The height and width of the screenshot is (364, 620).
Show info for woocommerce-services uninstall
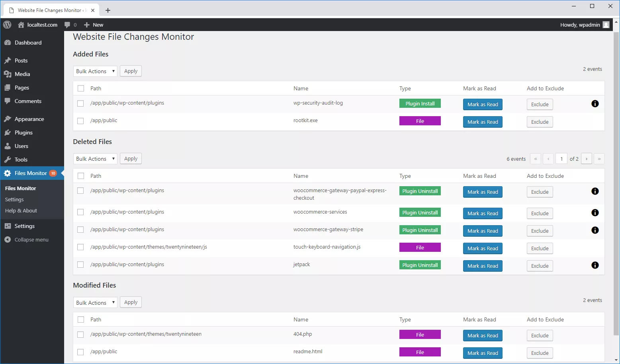(595, 213)
